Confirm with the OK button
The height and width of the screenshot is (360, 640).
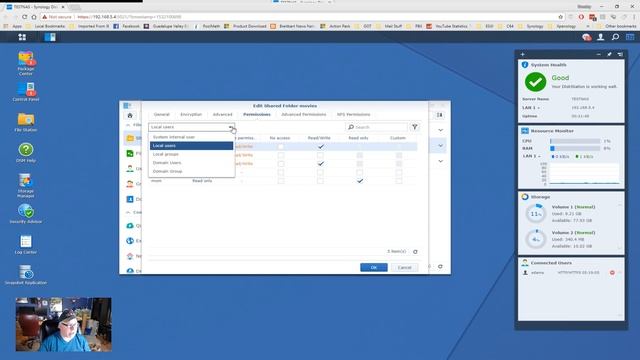[x=374, y=267]
